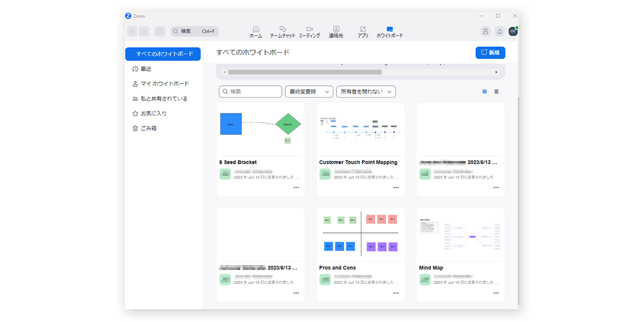The image size is (644, 322).
Task: Expand the 所有者を問わない owner filter
Action: coord(366,92)
